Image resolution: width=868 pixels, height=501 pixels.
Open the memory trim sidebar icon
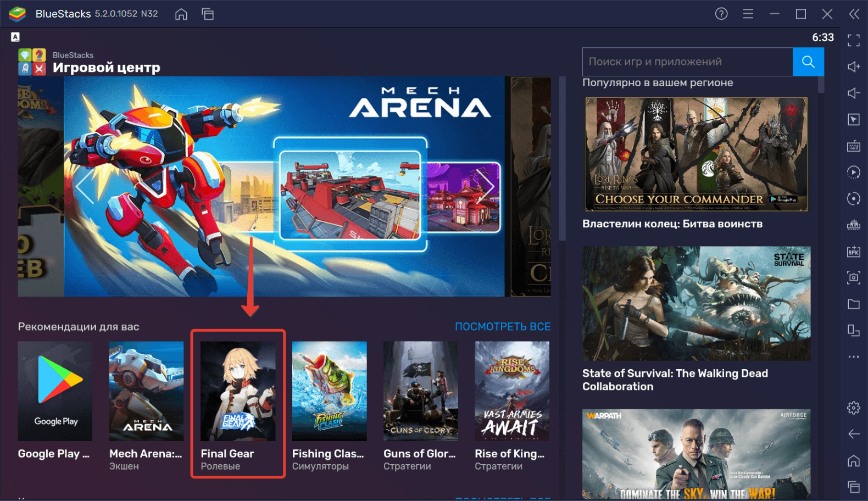click(854, 225)
